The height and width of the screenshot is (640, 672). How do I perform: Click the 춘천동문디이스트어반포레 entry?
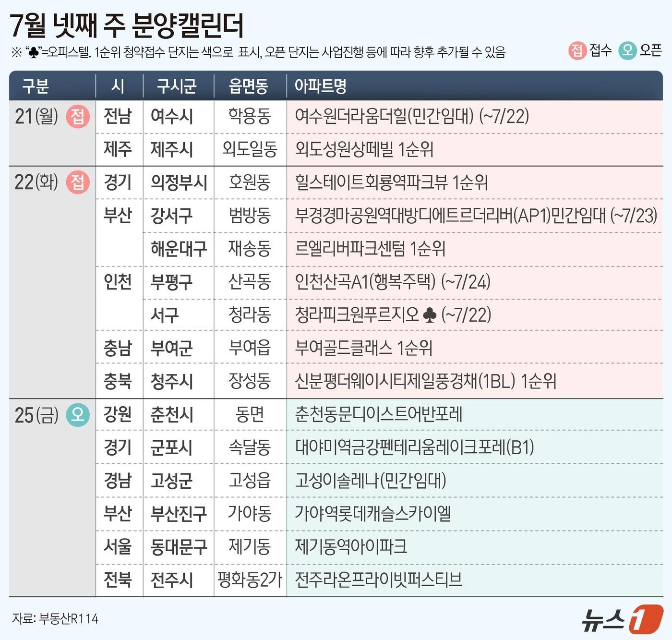coord(378,415)
